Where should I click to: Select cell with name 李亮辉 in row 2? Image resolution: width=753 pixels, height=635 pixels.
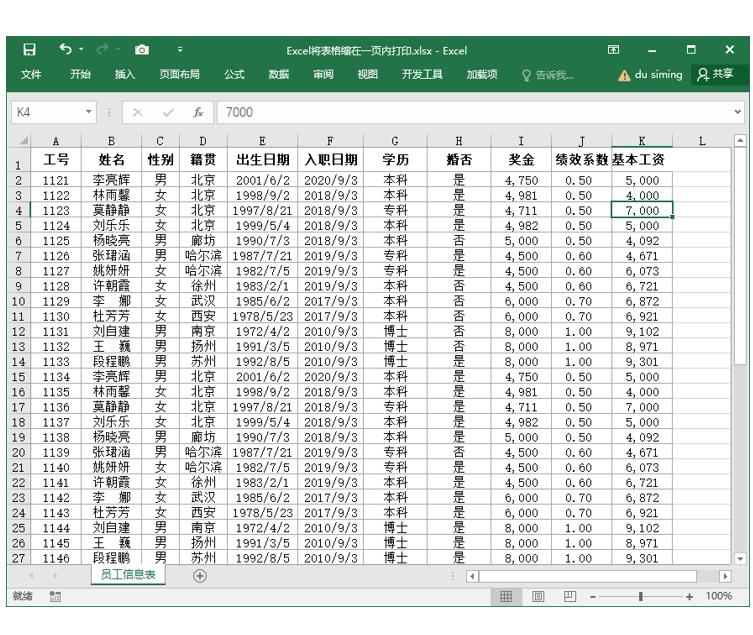(x=111, y=181)
